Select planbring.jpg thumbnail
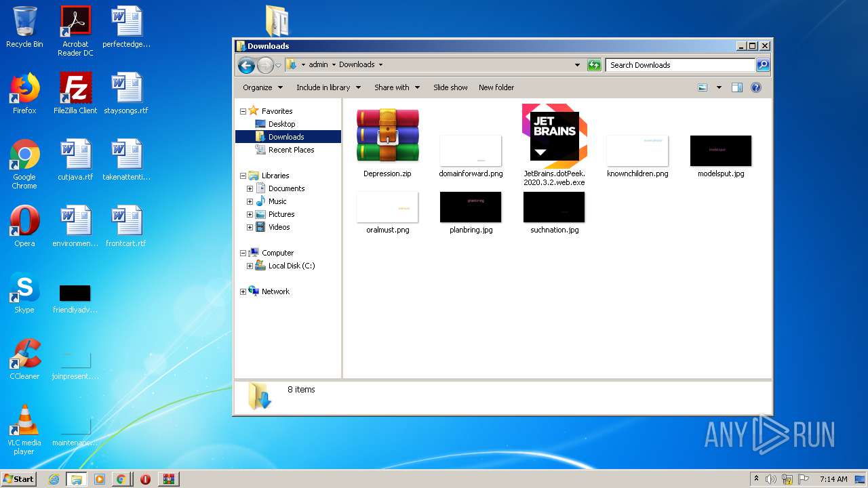 [x=471, y=213]
